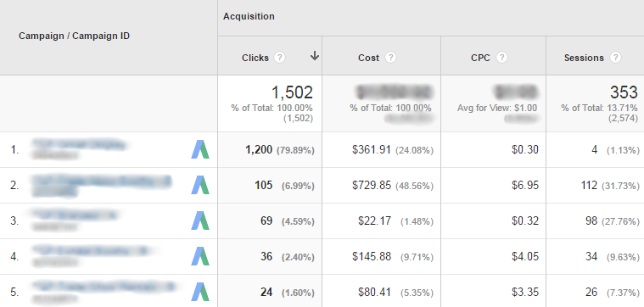Click the AdWords icon in row 5
Viewport: 644px width, 307px height.
pos(200,292)
